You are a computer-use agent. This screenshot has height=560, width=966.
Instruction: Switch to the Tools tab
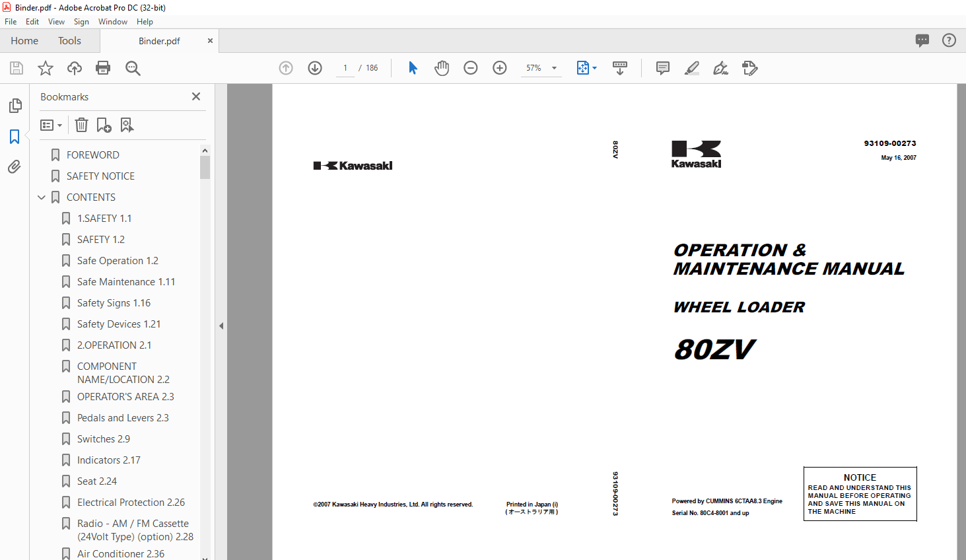69,41
